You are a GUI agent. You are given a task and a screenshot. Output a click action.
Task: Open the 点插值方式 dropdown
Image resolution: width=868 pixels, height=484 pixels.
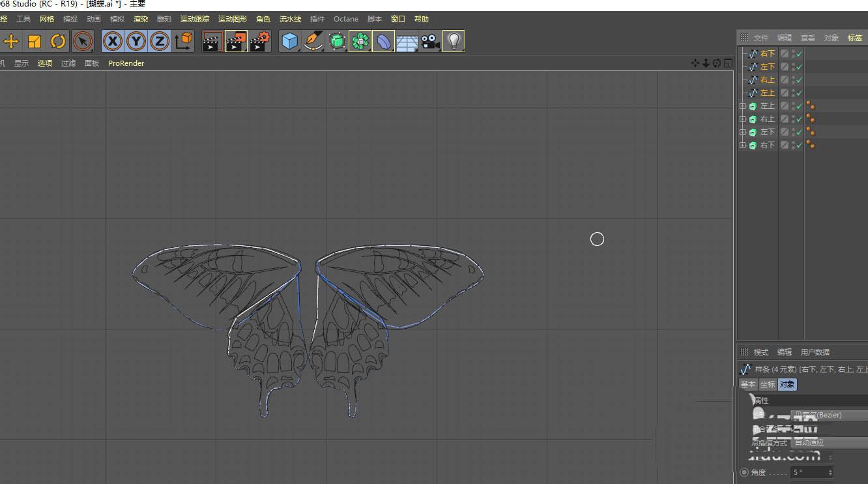coord(829,442)
